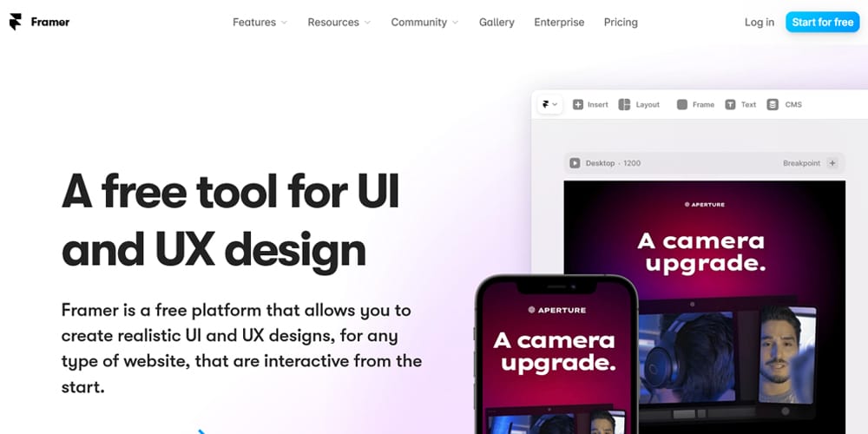Open the Gallery page
This screenshot has height=434, width=868.
coord(496,23)
